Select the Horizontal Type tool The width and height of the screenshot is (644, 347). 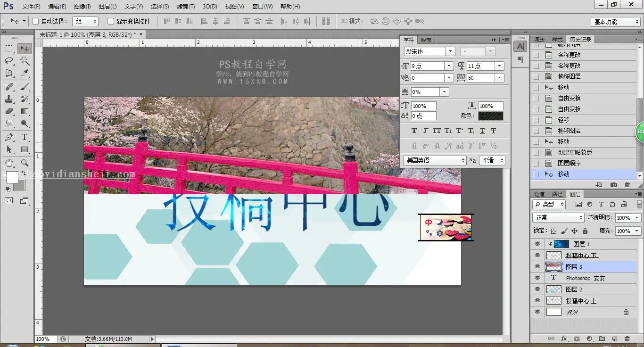click(x=25, y=137)
